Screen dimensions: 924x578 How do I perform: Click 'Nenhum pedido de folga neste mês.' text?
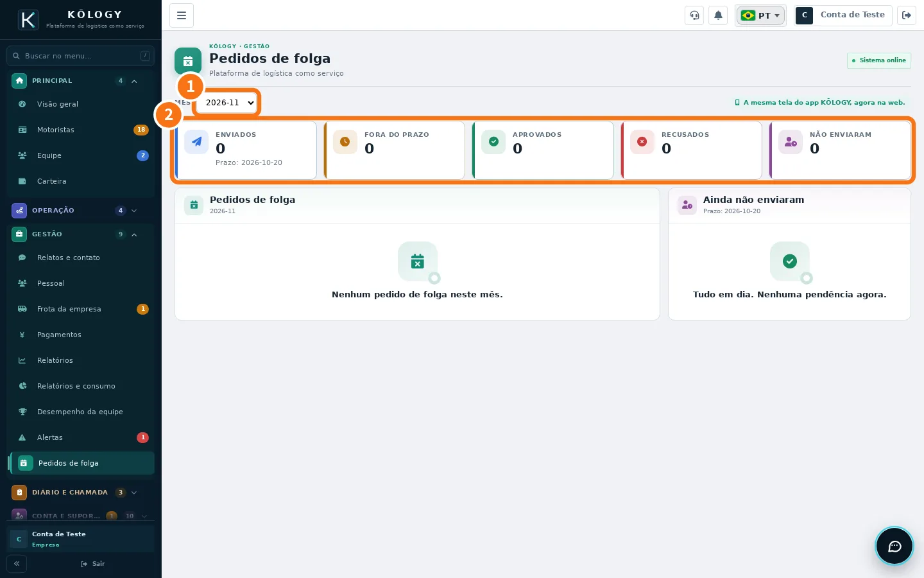417,295
